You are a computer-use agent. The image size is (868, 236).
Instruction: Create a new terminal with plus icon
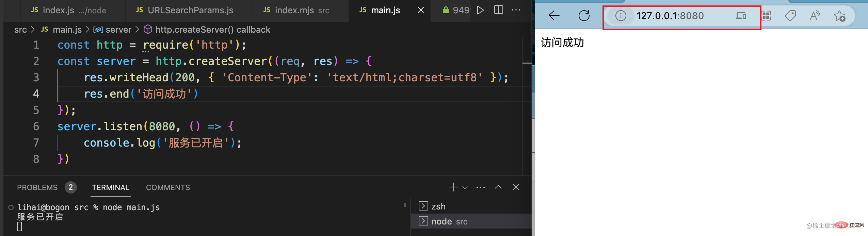453,187
